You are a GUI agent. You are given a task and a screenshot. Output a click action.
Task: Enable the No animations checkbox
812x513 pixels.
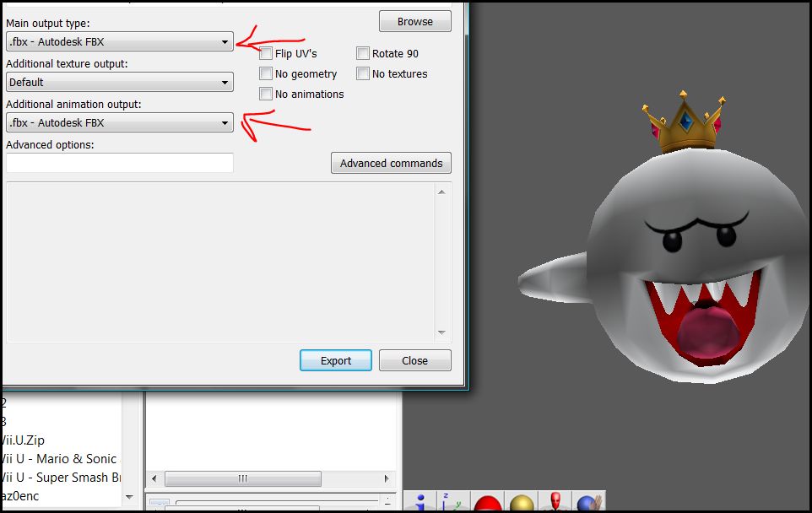(x=266, y=94)
